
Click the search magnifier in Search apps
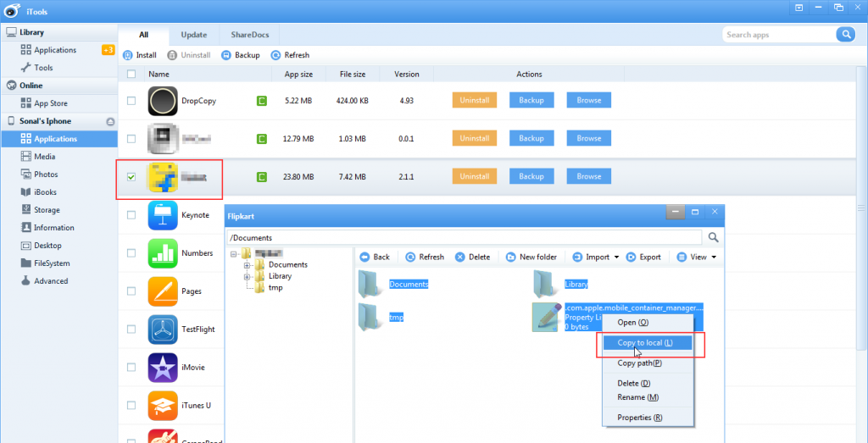coord(844,35)
